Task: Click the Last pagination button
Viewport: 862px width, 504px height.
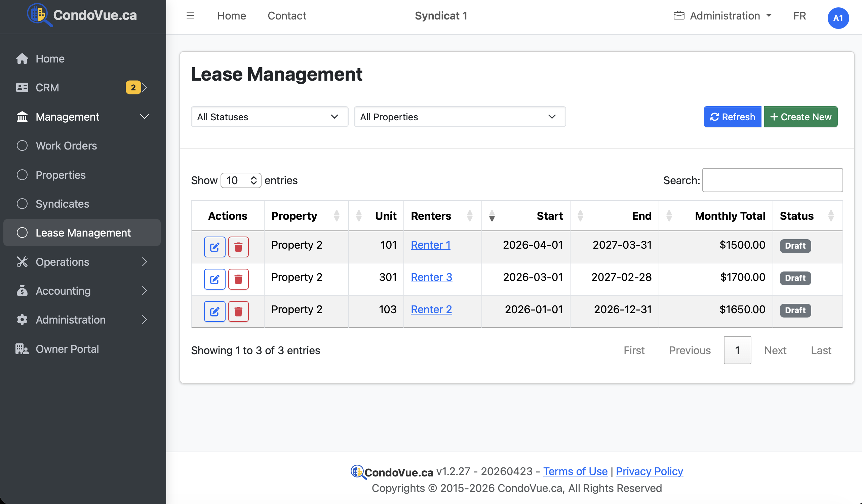Action: tap(821, 350)
